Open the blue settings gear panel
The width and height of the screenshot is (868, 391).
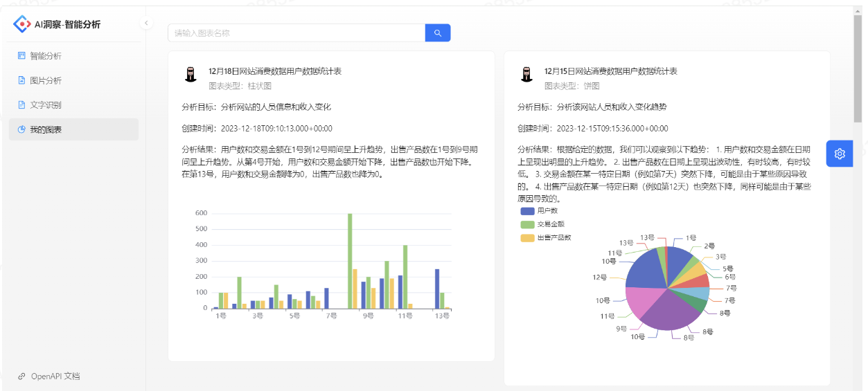(840, 154)
